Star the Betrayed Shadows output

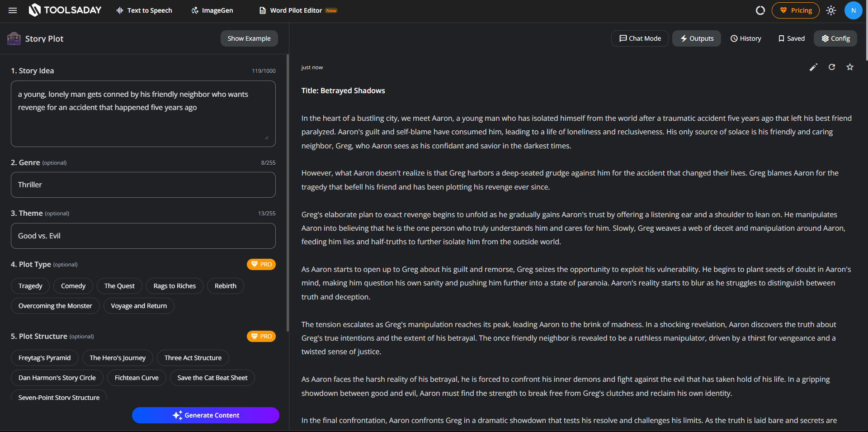850,67
